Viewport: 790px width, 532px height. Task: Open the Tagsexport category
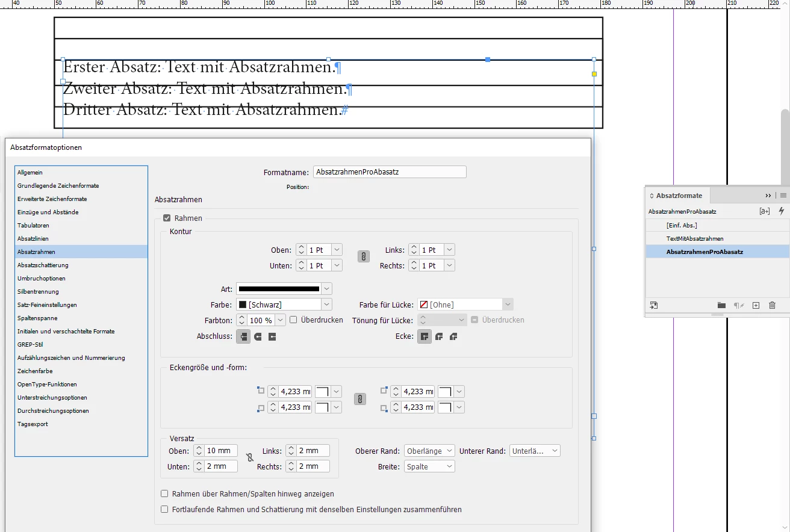click(x=81, y=424)
